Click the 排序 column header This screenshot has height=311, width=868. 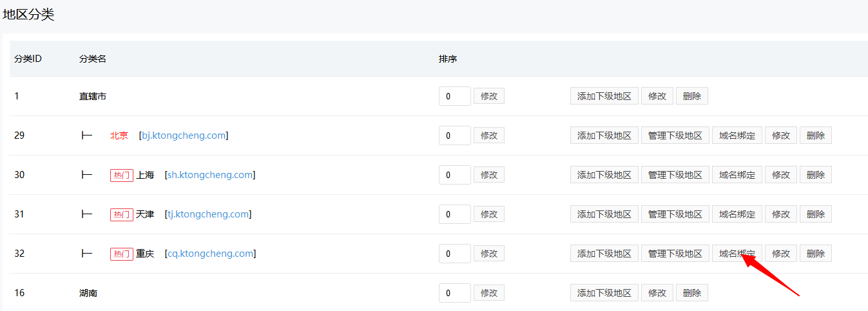[x=448, y=59]
